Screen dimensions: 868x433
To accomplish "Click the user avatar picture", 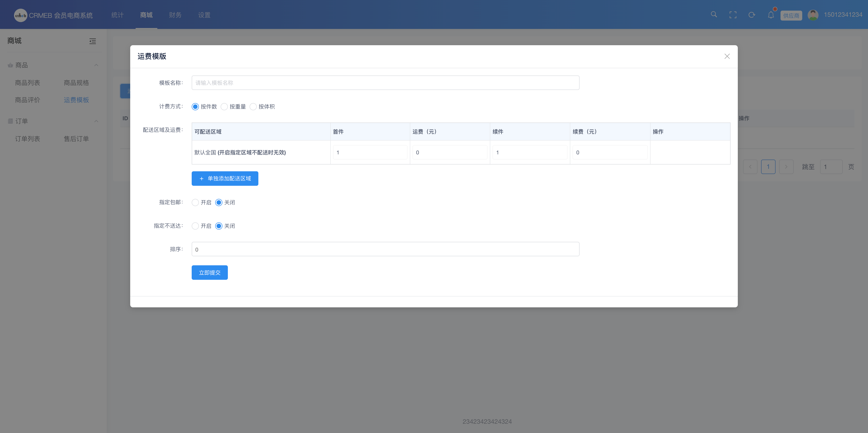I will point(813,15).
